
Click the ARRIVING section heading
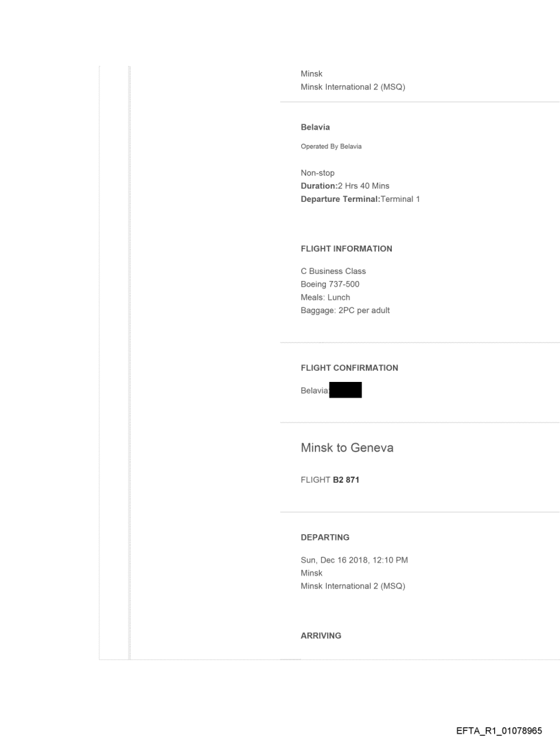[x=321, y=636]
